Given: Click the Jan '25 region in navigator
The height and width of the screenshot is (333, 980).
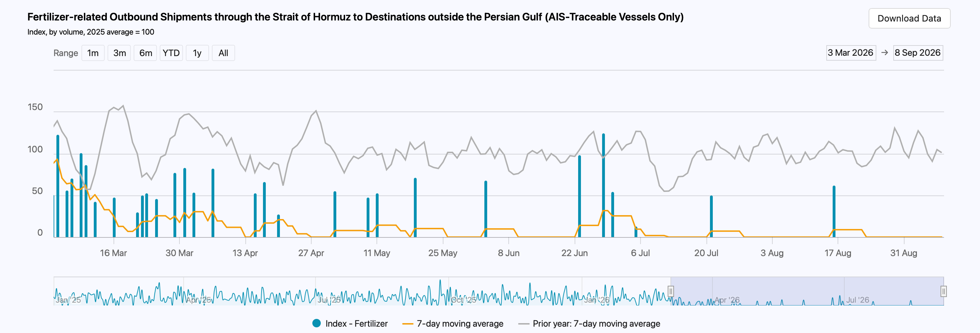Looking at the screenshot, I should pyautogui.click(x=68, y=300).
